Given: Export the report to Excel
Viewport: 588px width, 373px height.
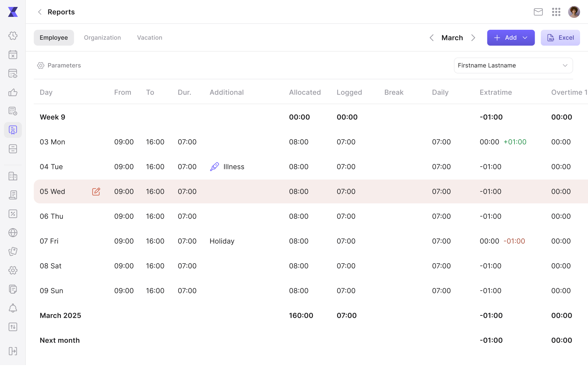Looking at the screenshot, I should click(x=560, y=38).
